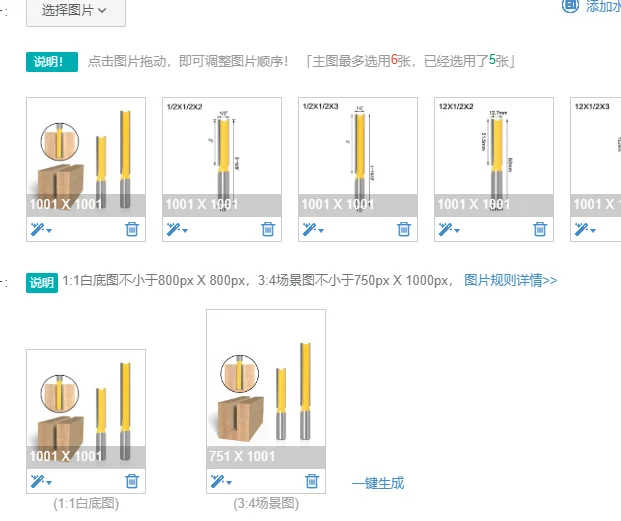The width and height of the screenshot is (621, 521).
Task: Delete the first main image with trash icon
Action: click(132, 229)
